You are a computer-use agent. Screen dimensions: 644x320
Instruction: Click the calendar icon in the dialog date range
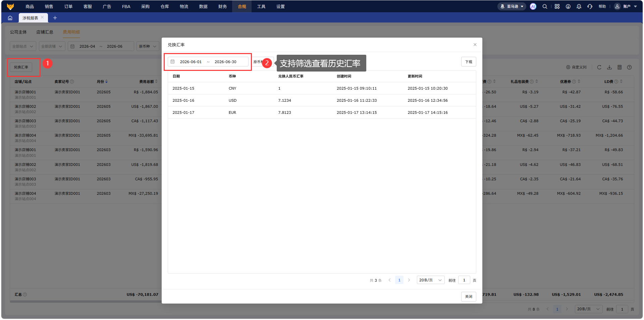[x=173, y=62]
